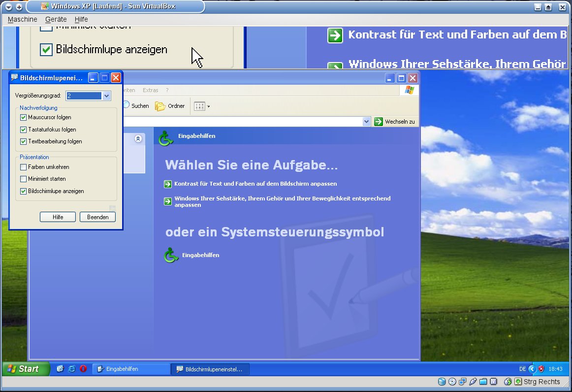Click into the Vergrößerungsgrad value field

click(84, 96)
